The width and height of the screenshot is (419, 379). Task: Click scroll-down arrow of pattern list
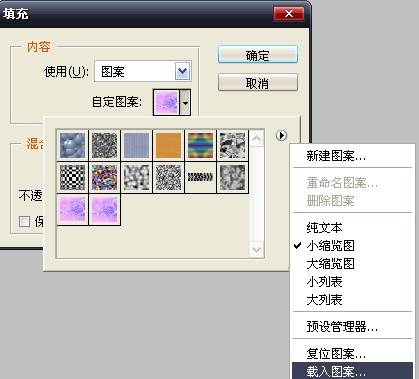[257, 249]
